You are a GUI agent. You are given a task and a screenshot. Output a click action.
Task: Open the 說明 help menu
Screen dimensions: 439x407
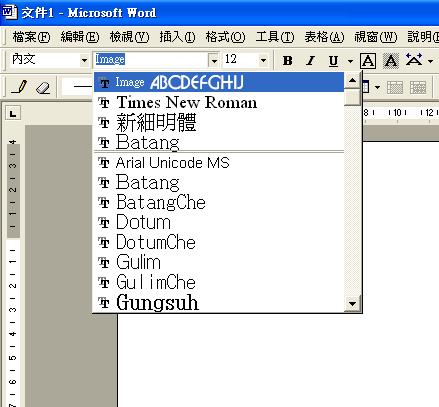tap(423, 37)
